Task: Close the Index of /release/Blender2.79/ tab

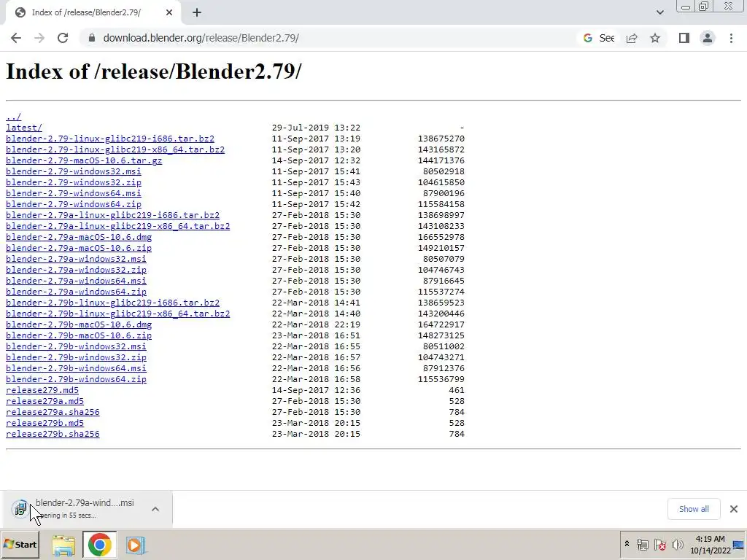Action: pyautogui.click(x=169, y=13)
